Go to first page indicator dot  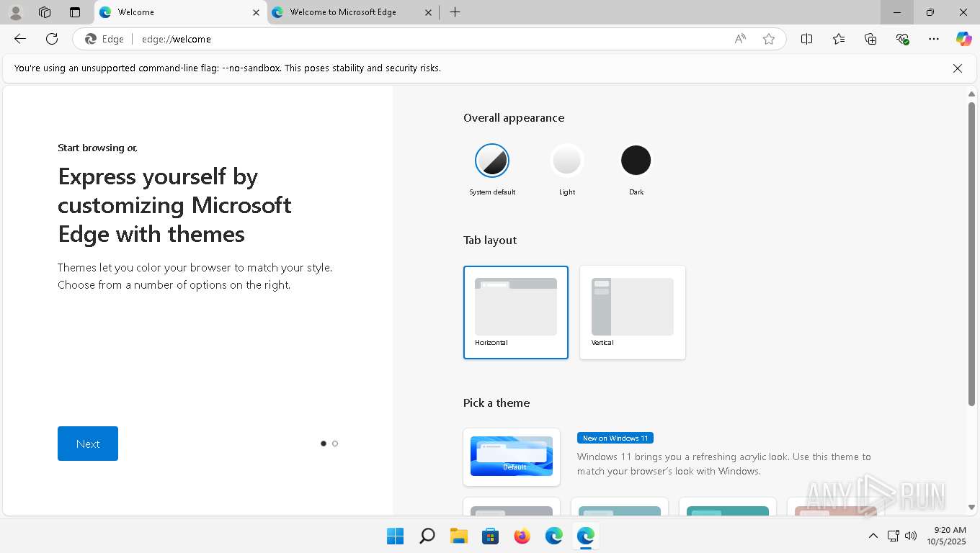point(324,444)
